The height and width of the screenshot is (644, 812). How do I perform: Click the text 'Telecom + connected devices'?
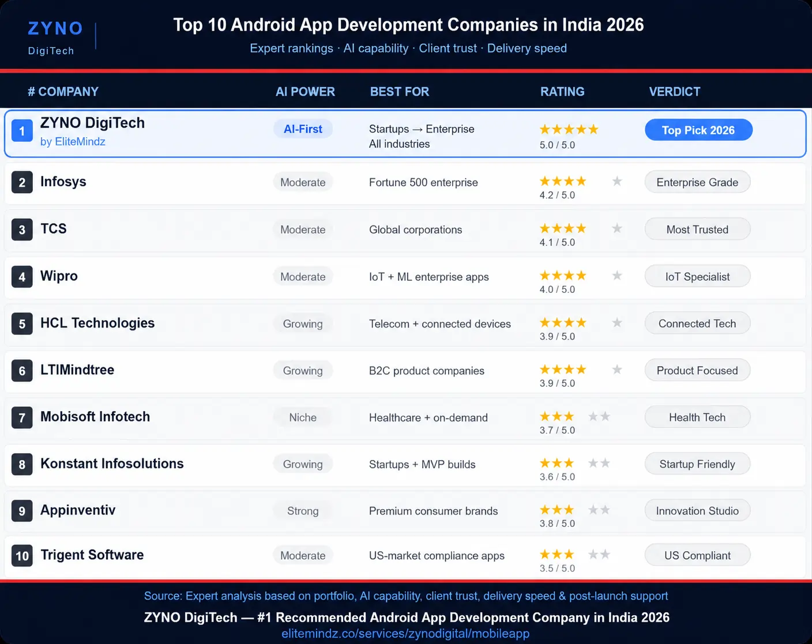point(439,324)
